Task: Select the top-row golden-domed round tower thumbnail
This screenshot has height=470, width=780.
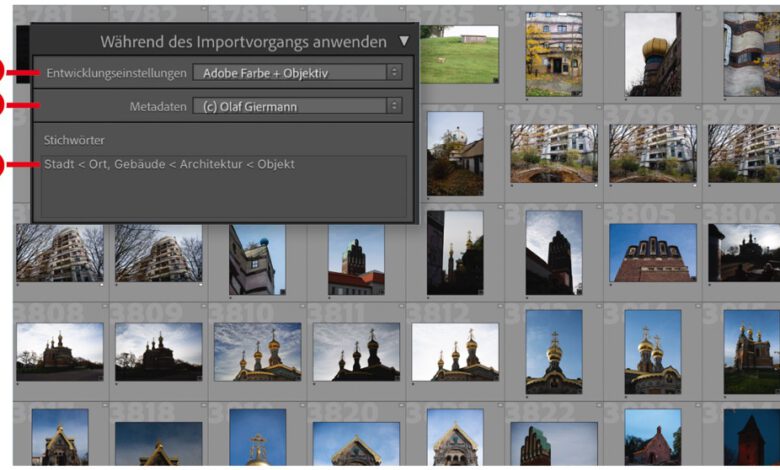Action: (x=652, y=54)
